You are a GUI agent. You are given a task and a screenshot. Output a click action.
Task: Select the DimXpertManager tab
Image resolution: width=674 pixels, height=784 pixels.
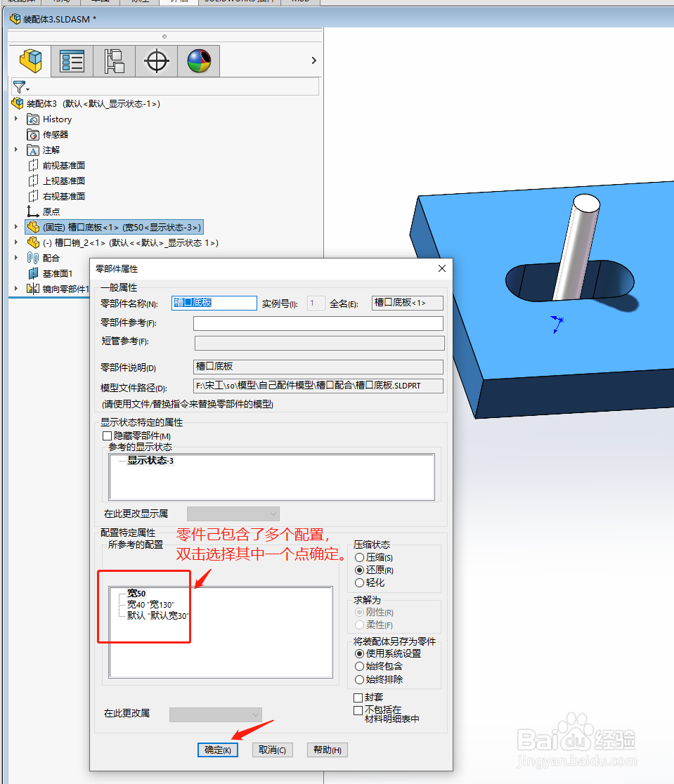(x=156, y=60)
